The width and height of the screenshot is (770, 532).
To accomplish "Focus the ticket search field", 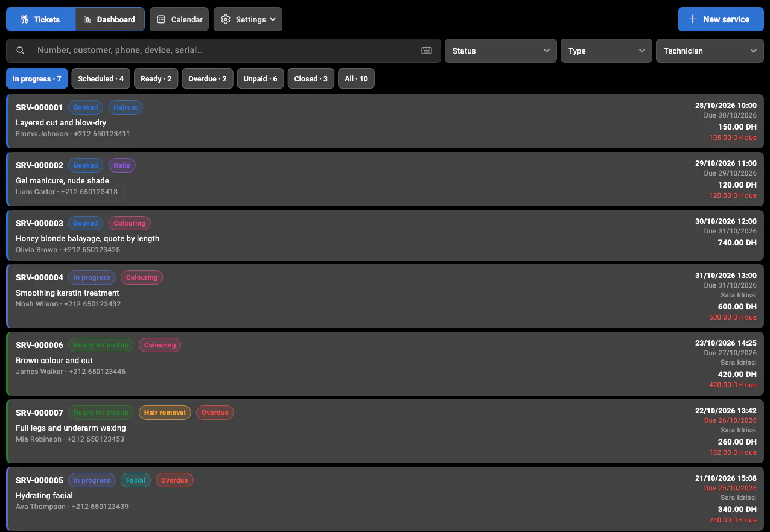I will tap(224, 51).
